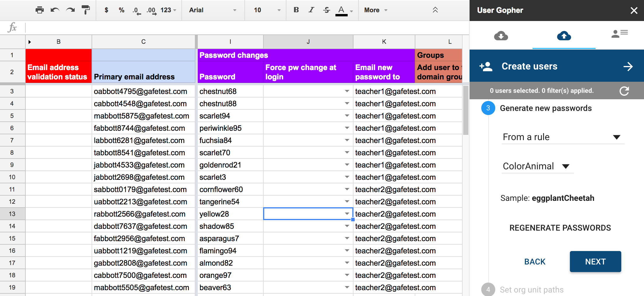Open the Arial font dropdown
This screenshot has height=296, width=644.
pyautogui.click(x=213, y=10)
